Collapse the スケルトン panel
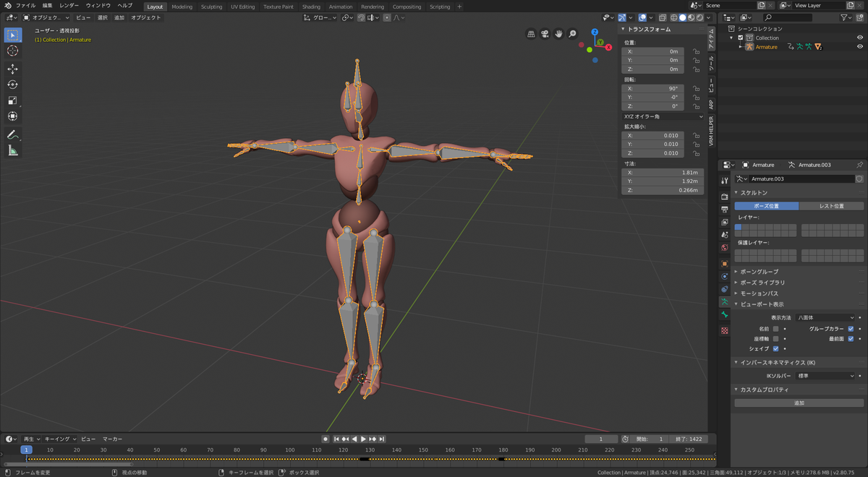 754,193
